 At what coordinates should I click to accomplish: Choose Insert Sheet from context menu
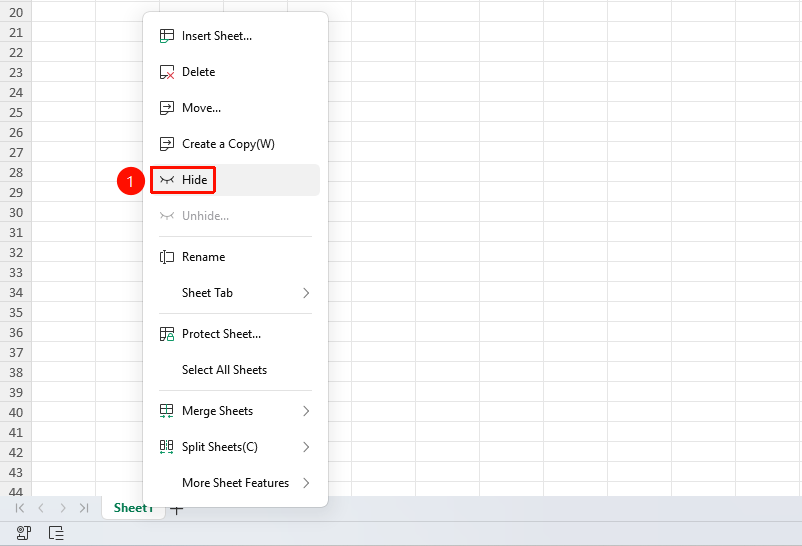(235, 36)
